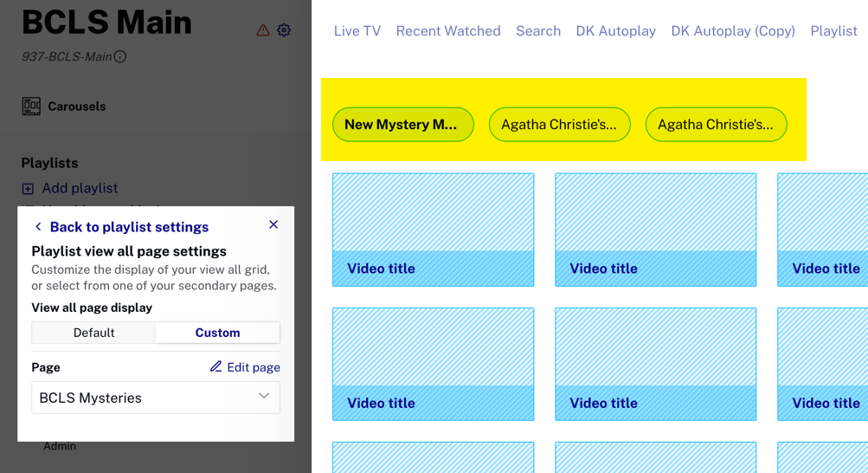This screenshot has width=868, height=473.
Task: Click the View all page display label
Action: point(92,308)
